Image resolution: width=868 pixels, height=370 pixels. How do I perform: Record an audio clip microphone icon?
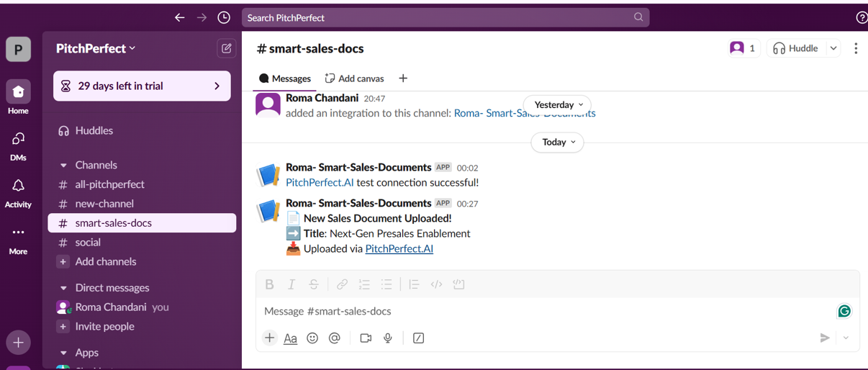(388, 338)
